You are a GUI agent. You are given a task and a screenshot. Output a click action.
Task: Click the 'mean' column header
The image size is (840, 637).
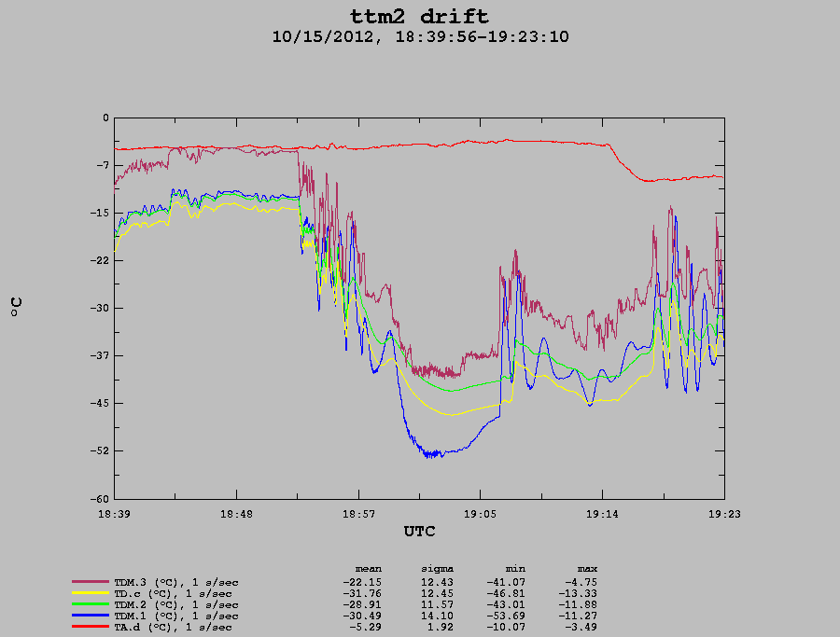[x=369, y=569]
